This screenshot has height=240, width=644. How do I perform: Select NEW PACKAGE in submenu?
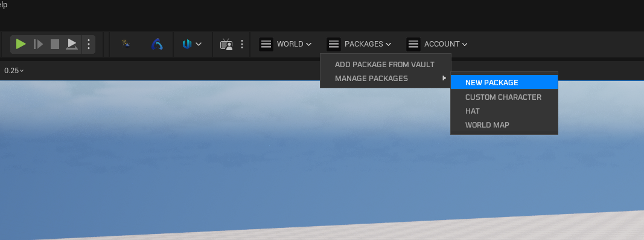[504, 82]
